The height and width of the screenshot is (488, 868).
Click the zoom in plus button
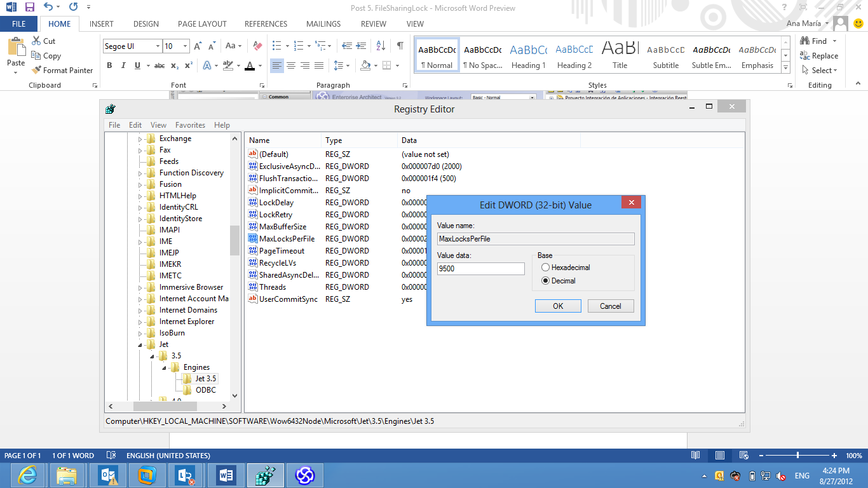(x=834, y=456)
